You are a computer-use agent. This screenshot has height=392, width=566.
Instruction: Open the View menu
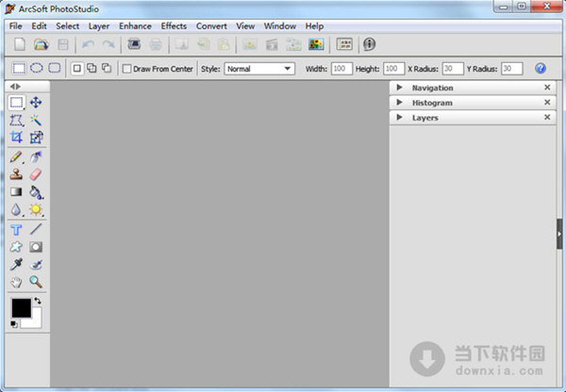[x=245, y=26]
